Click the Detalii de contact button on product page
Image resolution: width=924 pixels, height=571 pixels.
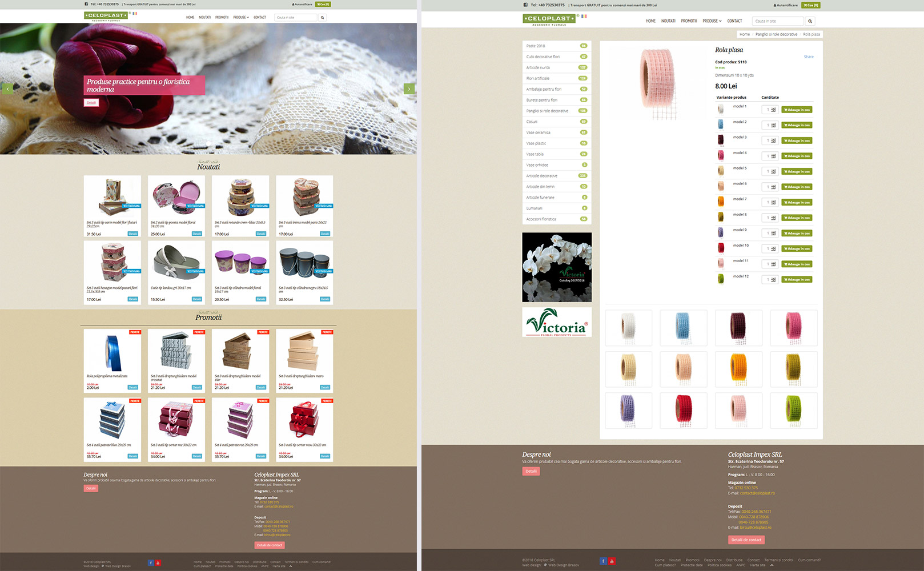(x=746, y=540)
